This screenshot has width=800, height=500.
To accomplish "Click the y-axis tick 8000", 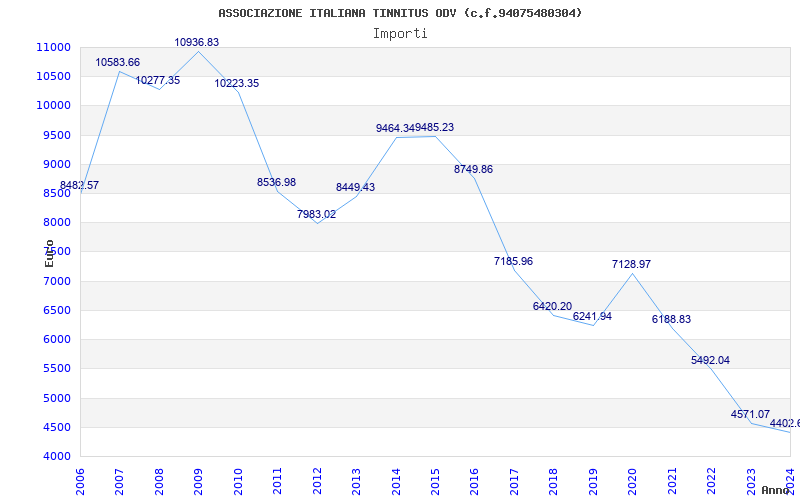I will click(x=56, y=222).
